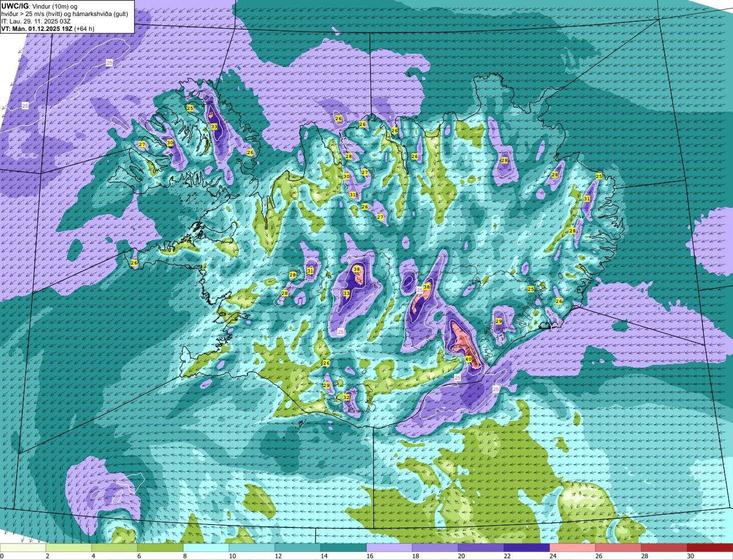This screenshot has height=560, width=733.
Task: Click the color scale tick label "16"
Action: 370,556
